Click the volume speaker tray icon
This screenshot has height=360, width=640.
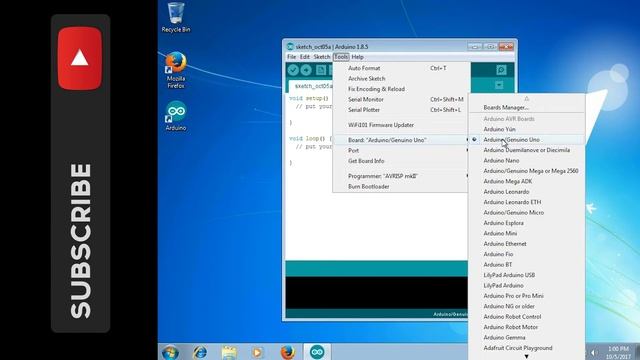click(593, 352)
